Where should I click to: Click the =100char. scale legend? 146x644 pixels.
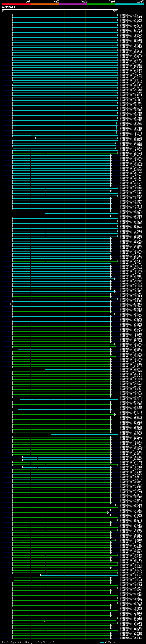click(108, 642)
